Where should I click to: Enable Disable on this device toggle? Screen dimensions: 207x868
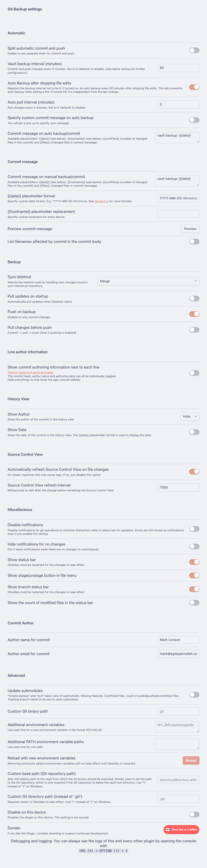[194, 814]
